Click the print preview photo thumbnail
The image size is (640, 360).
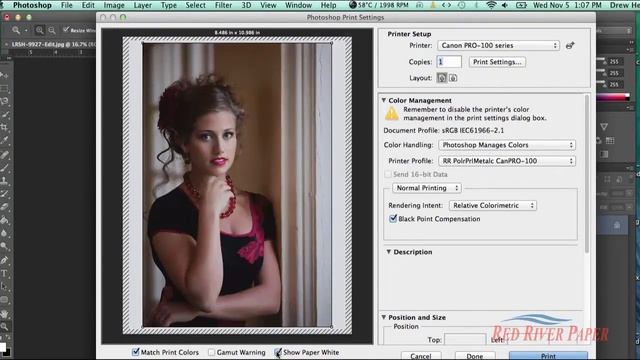[x=237, y=185]
